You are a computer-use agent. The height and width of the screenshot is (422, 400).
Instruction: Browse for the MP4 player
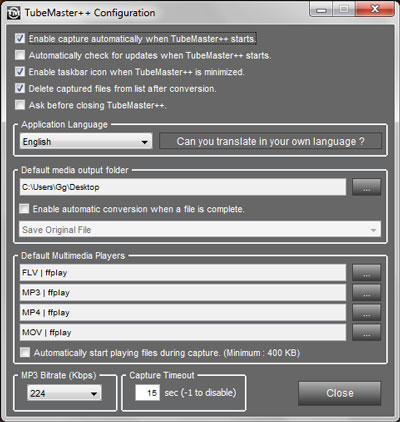point(366,313)
